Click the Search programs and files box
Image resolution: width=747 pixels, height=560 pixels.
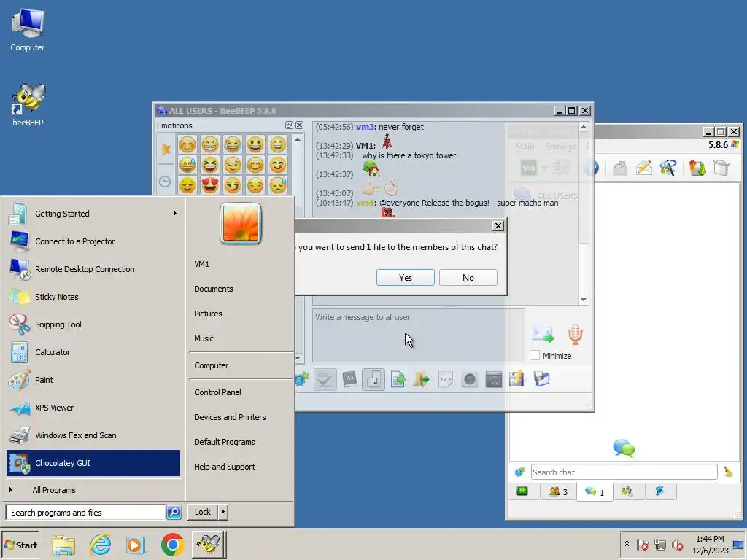[86, 513]
